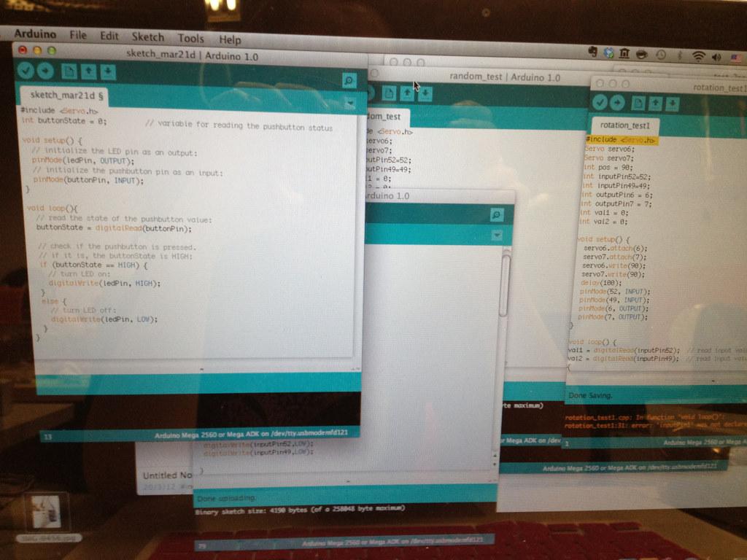Click Open sketch icon in sketch_mar21d window
The image size is (747, 560).
click(x=88, y=72)
